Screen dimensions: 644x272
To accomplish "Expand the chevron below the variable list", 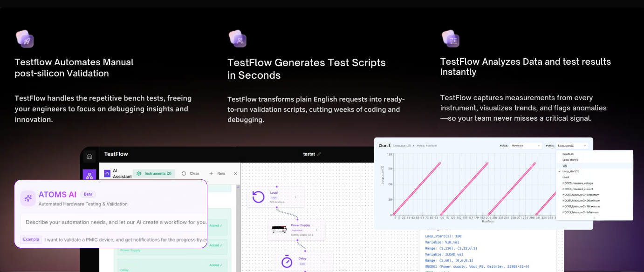I will pos(594,218).
